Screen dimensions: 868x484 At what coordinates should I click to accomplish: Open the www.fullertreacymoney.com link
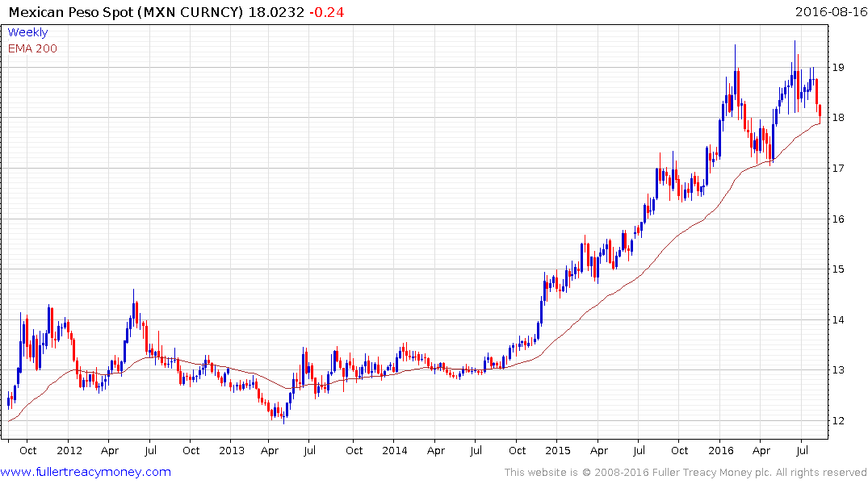[x=86, y=472]
